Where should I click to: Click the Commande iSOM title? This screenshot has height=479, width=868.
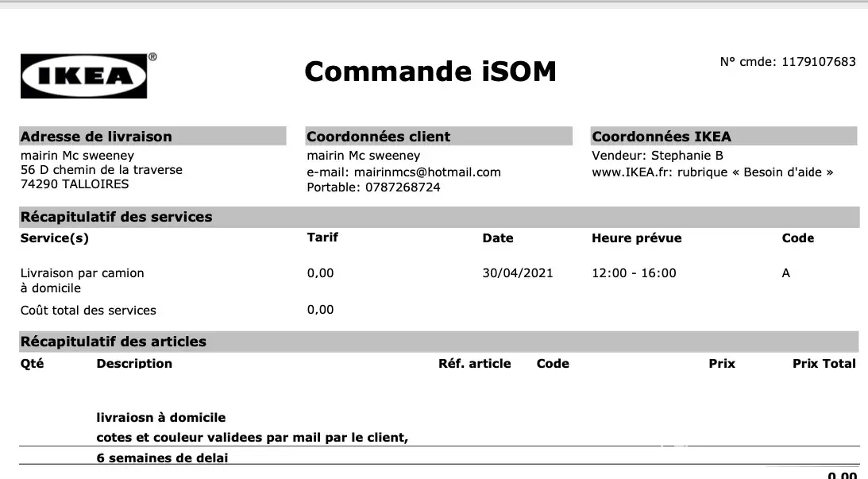[x=430, y=72]
